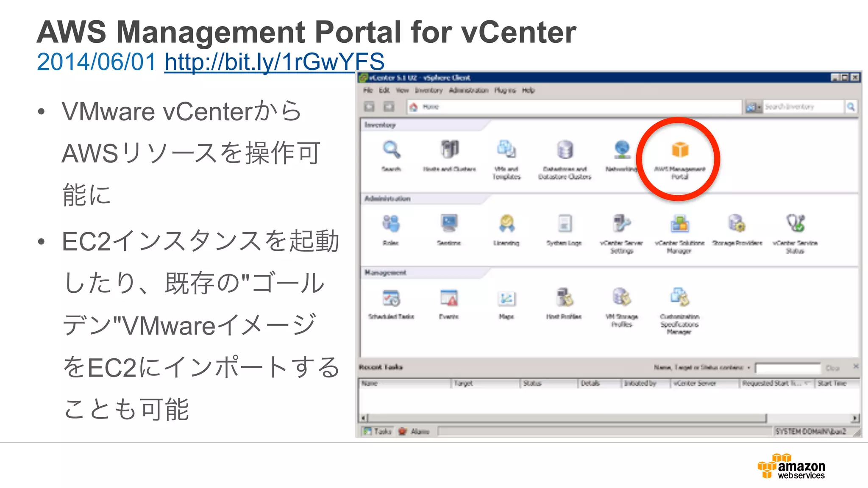Click the Clear button in Recent Tasks
868x488 pixels.
[x=832, y=368]
